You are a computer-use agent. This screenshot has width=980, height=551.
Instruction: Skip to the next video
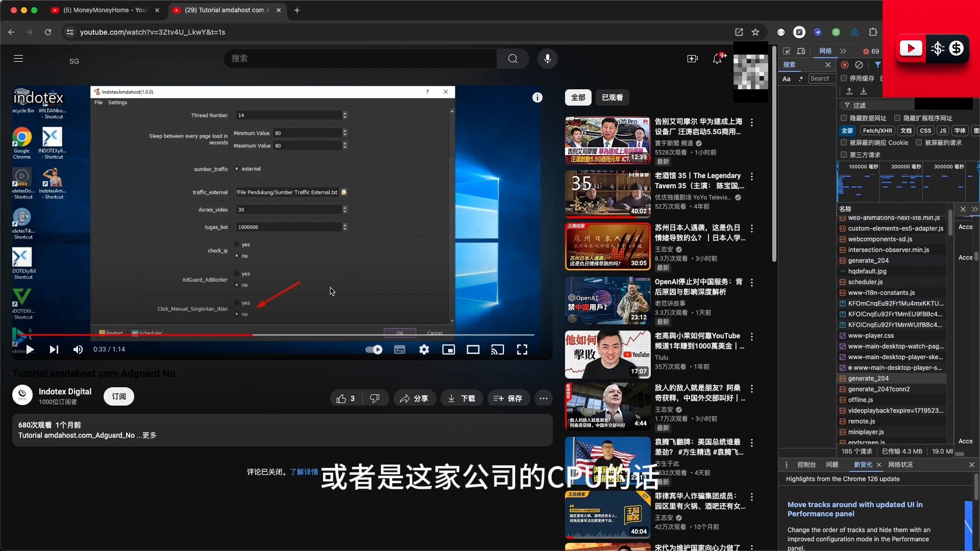click(x=54, y=349)
